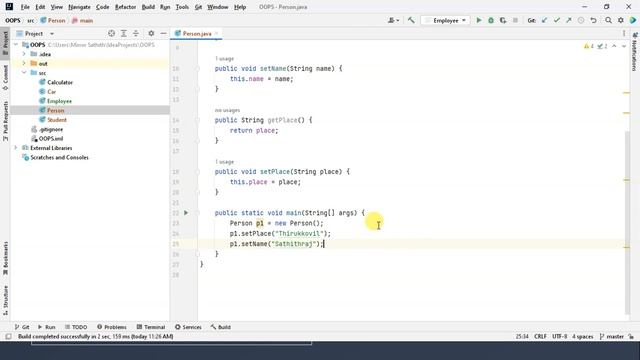The height and width of the screenshot is (360, 640).
Task: Click CRLF line separator in status bar
Action: point(540,336)
